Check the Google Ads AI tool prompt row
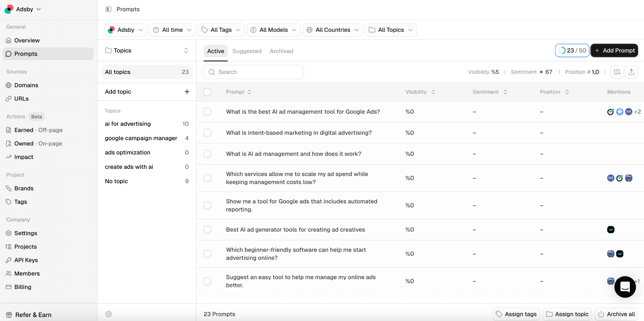Viewport: 644px width, 321px height. point(207,112)
